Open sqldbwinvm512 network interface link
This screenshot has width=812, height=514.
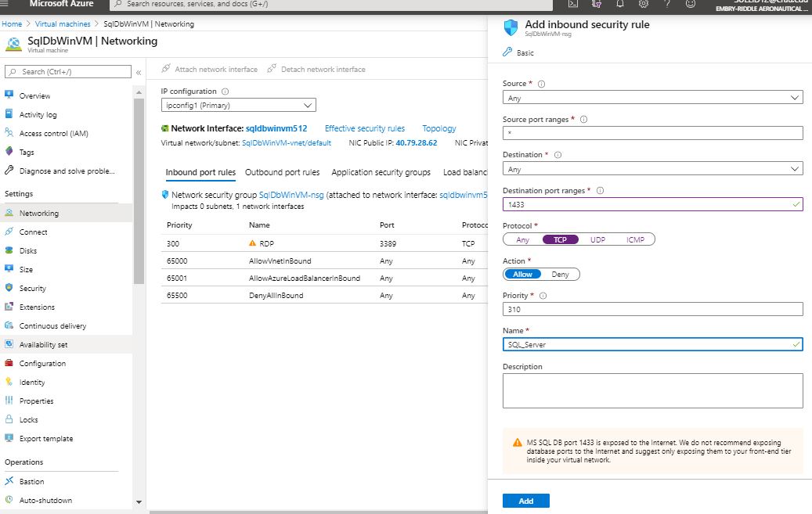click(276, 128)
